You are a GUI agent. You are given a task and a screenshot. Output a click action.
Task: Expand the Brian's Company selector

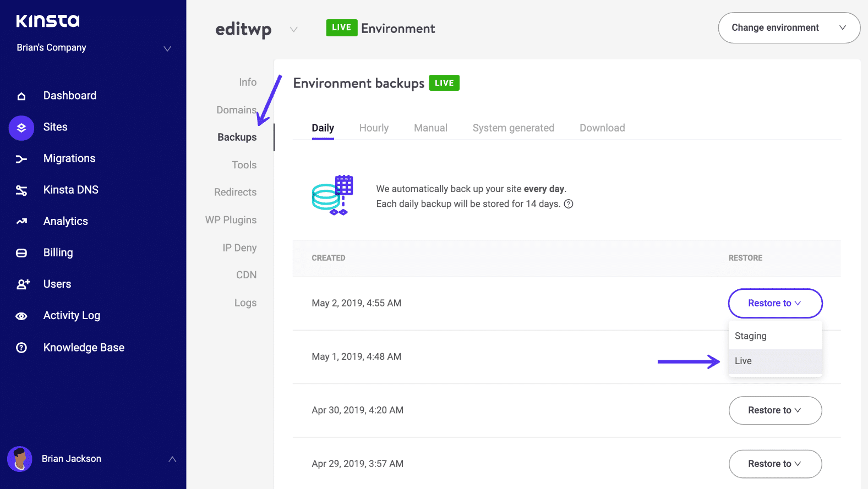(167, 48)
